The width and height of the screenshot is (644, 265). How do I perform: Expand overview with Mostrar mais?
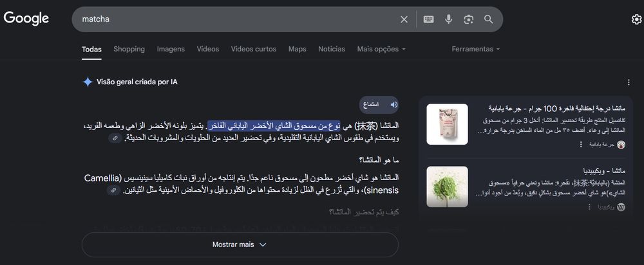tap(240, 244)
